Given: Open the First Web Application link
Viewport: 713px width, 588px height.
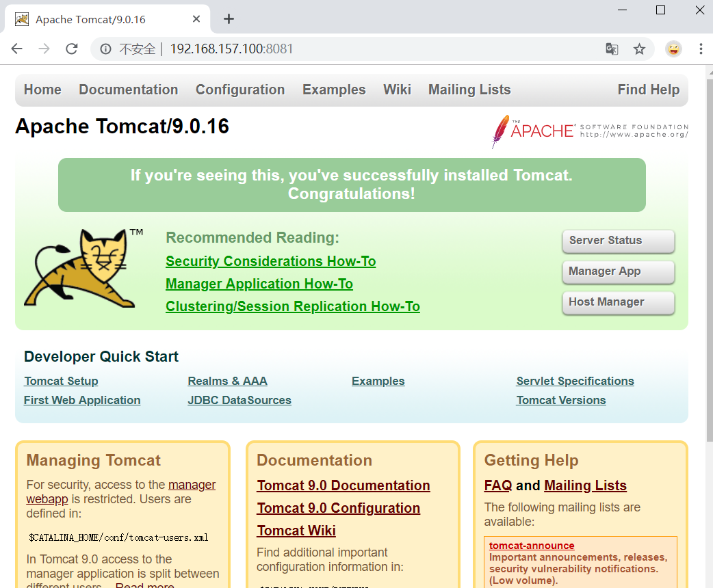Looking at the screenshot, I should click(82, 401).
